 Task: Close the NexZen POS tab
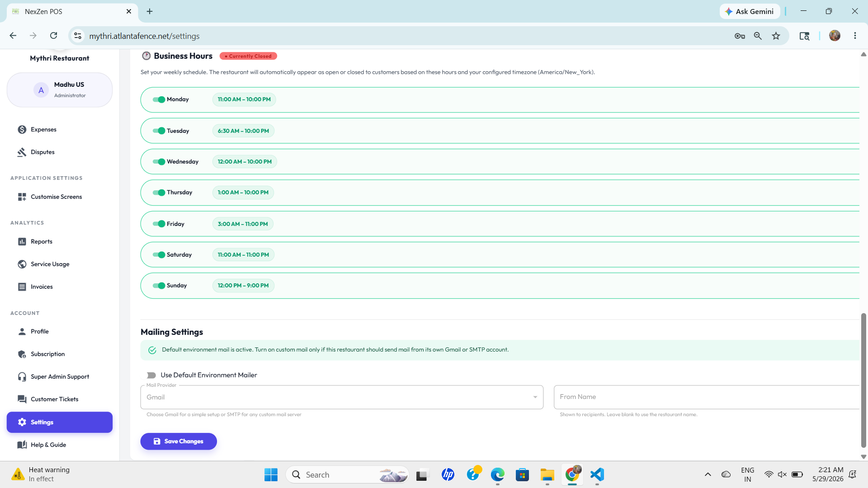pos(129,11)
